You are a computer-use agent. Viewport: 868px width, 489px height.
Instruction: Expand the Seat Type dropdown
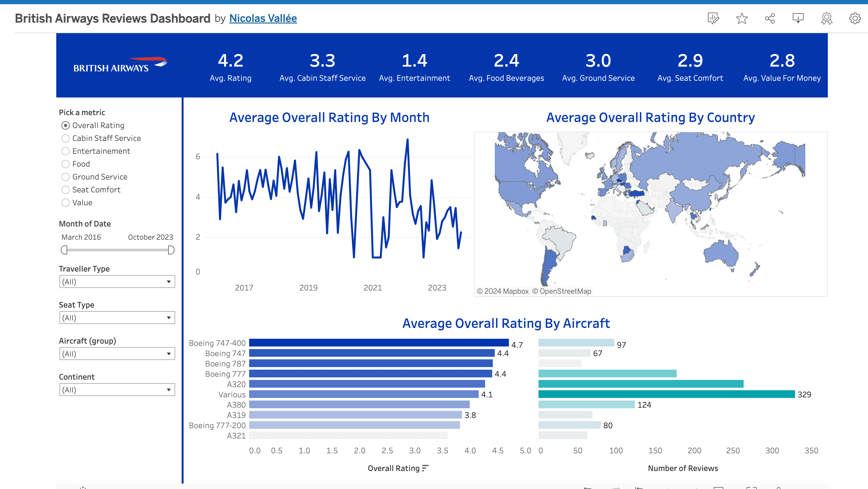(117, 318)
